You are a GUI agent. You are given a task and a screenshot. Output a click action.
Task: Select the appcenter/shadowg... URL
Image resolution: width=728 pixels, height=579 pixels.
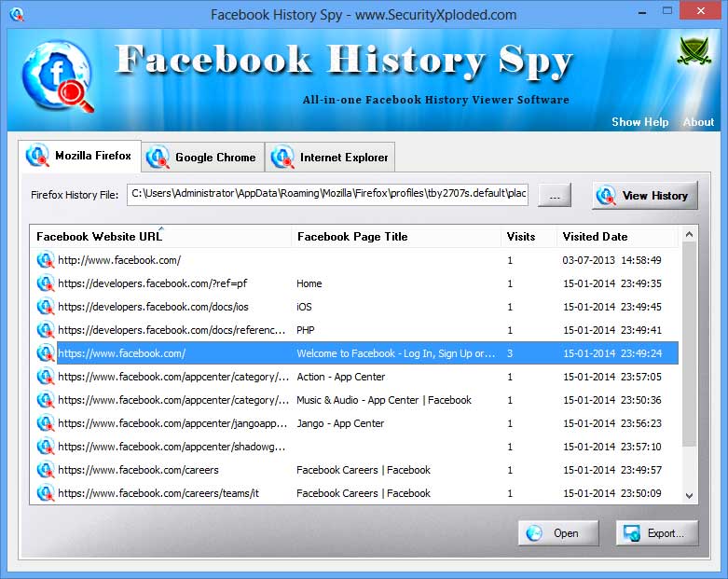pos(172,447)
